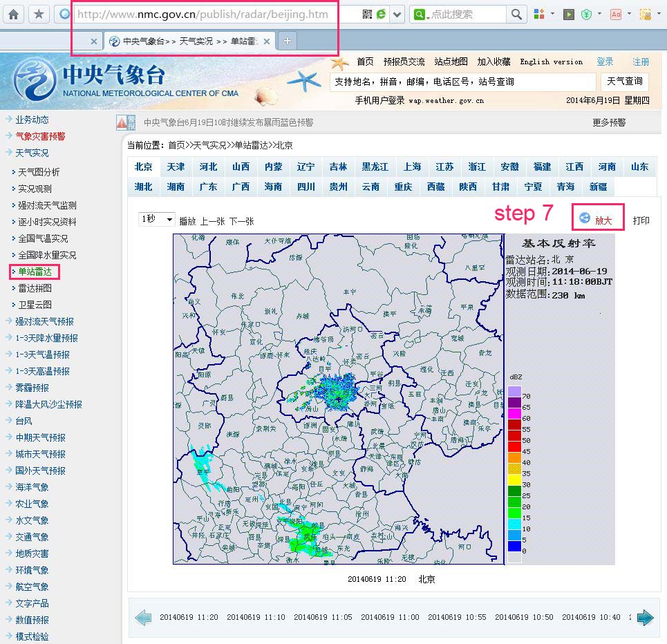The image size is (667, 644).
Task: Open the address bar history dropdown
Action: click(x=397, y=15)
